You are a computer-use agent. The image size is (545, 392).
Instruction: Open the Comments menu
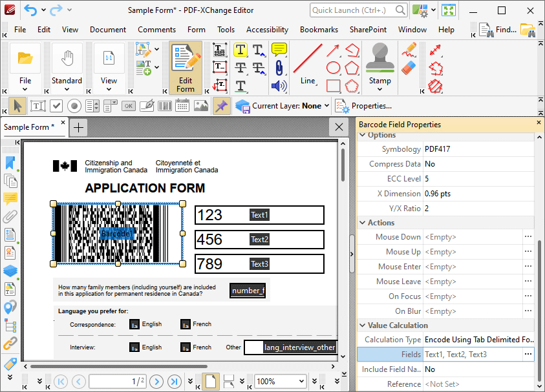point(156,30)
